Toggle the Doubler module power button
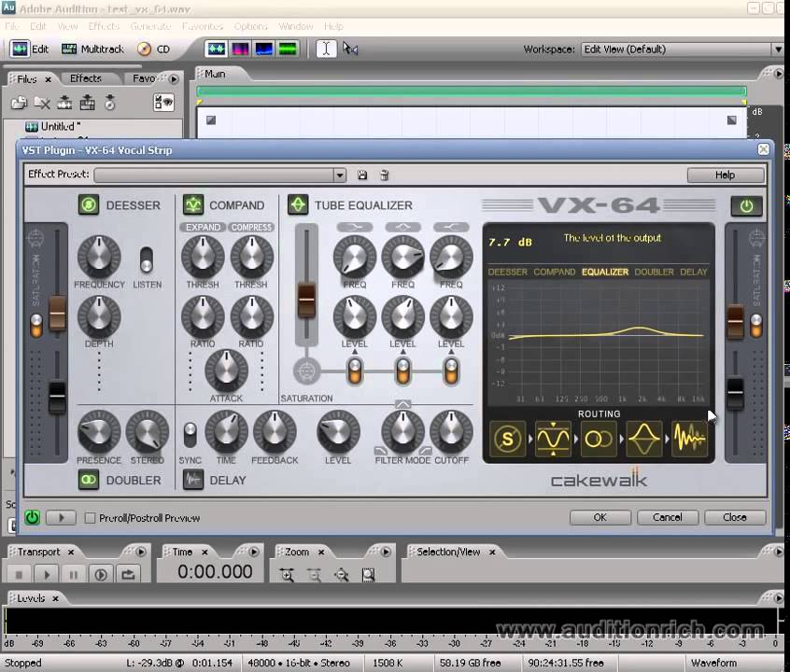The height and width of the screenshot is (672, 790). [89, 480]
